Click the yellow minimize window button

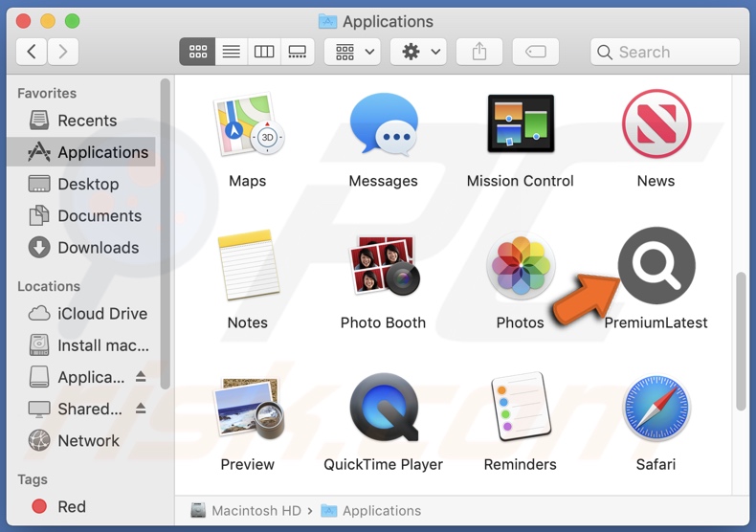point(48,21)
